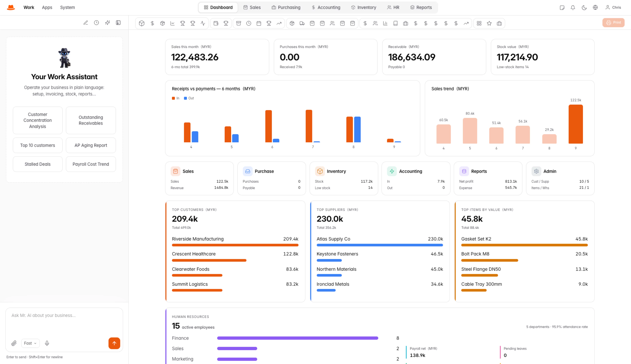Switch to the HR tab

click(x=393, y=8)
